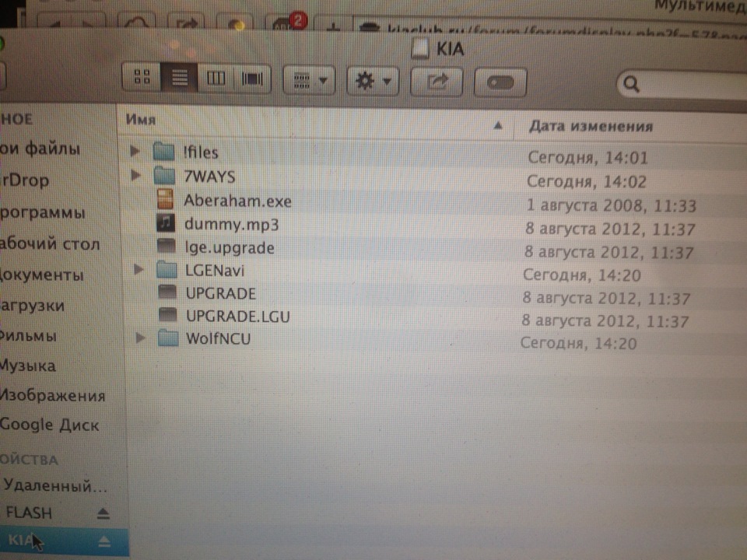Open Музыка in the sidebar
The width and height of the screenshot is (747, 560).
pyautogui.click(x=28, y=366)
